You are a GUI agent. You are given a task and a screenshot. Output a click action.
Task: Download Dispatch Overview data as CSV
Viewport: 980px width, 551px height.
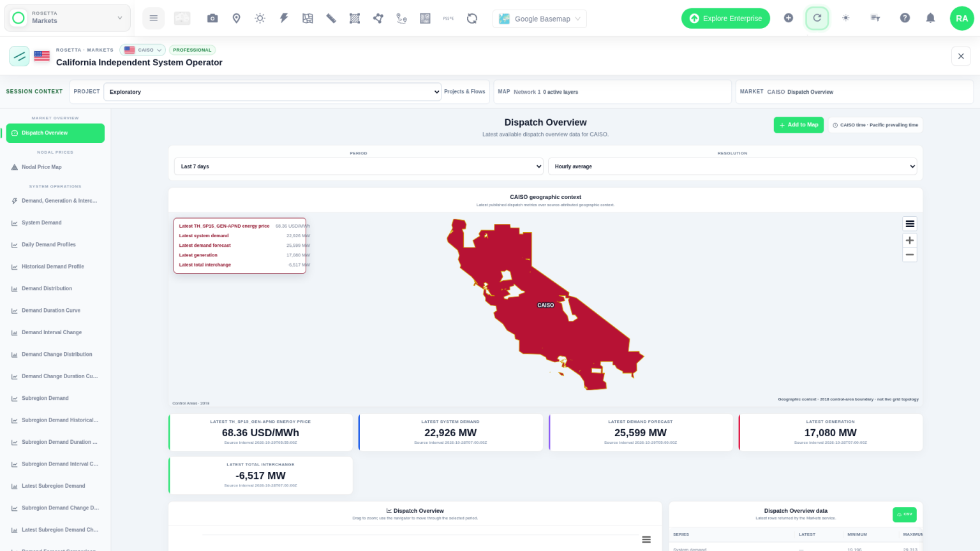(x=905, y=514)
